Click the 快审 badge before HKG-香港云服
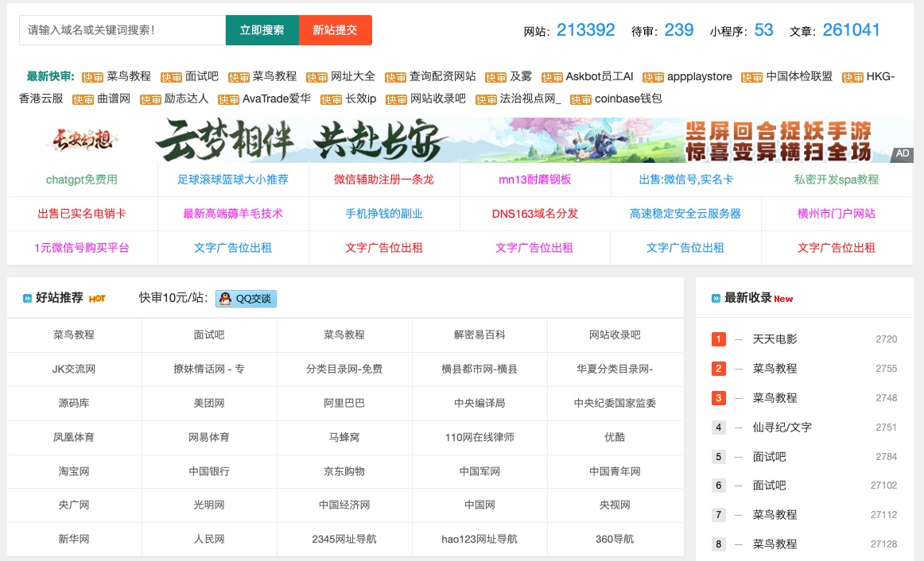Screen dimensions: 924x561 (x=852, y=78)
